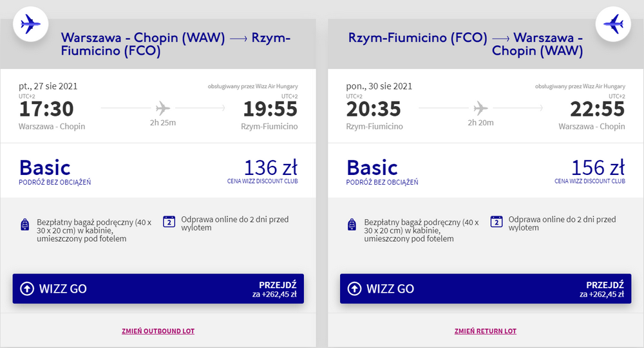Image resolution: width=644 pixels, height=348 pixels.
Task: Click the outbound hand baggage backpack icon
Action: (25, 224)
